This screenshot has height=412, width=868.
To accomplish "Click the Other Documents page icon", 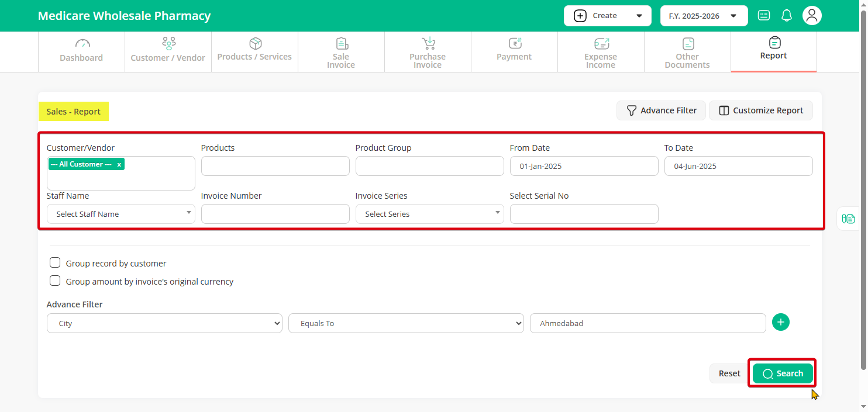I will pyautogui.click(x=688, y=44).
